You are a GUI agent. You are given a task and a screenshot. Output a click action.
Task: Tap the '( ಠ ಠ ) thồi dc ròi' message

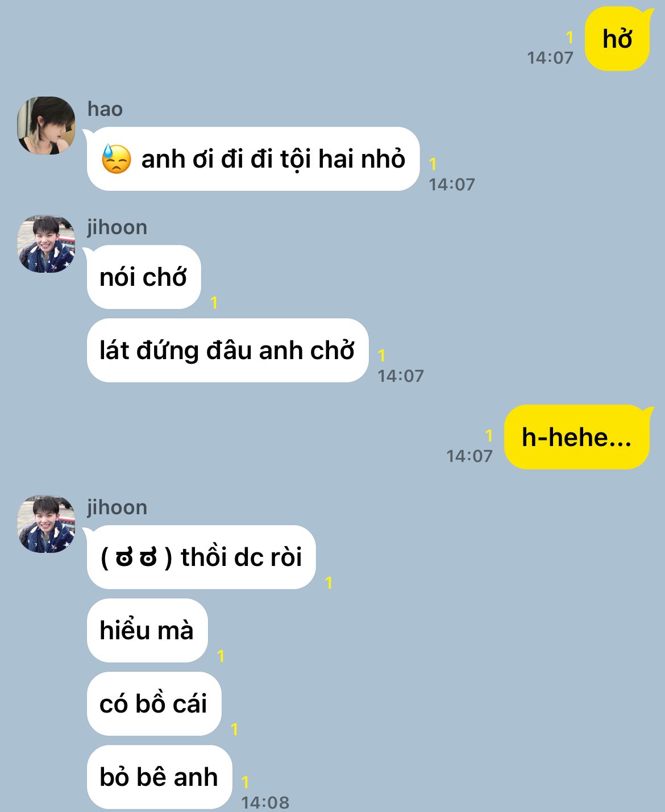coord(201,557)
